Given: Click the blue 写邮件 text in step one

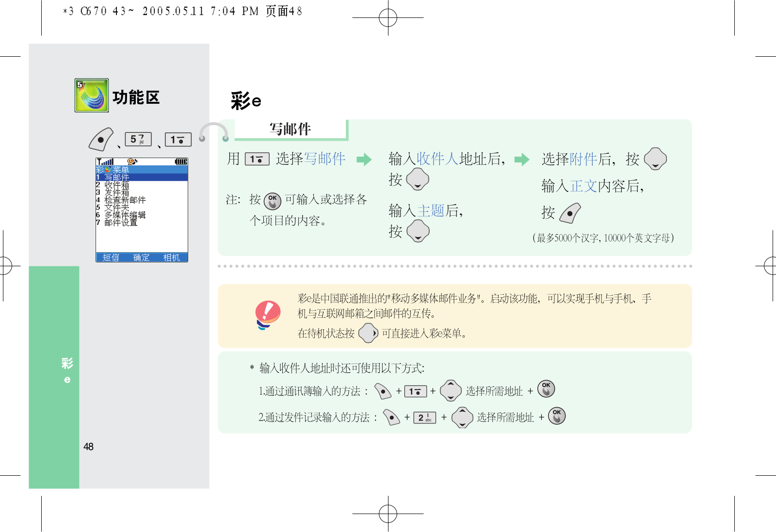Looking at the screenshot, I should tap(324, 159).
